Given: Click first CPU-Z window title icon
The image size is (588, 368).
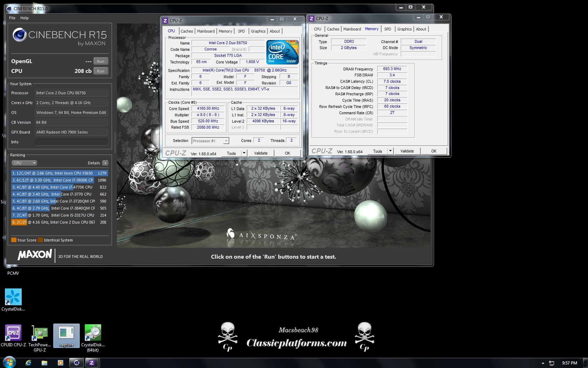Looking at the screenshot, I should pos(165,20).
